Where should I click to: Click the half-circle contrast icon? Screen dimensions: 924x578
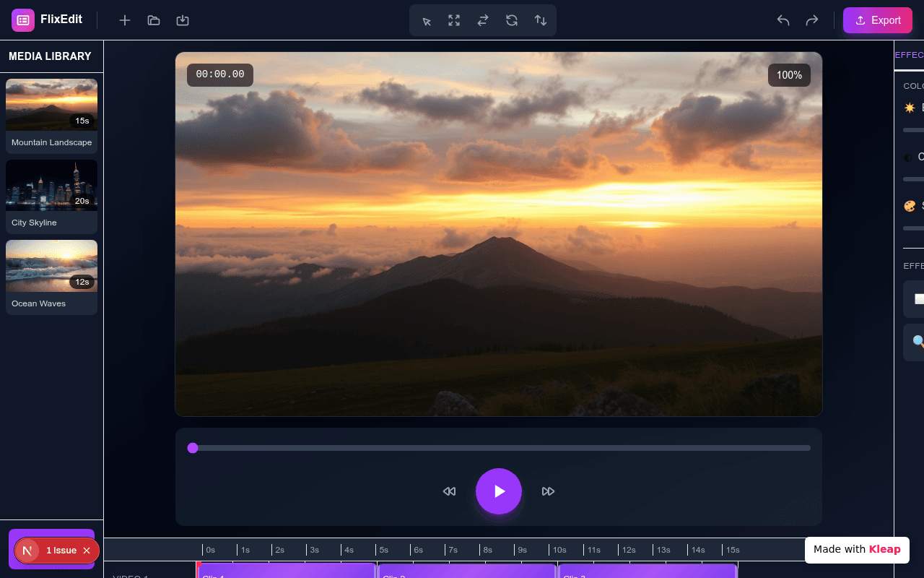(x=908, y=157)
